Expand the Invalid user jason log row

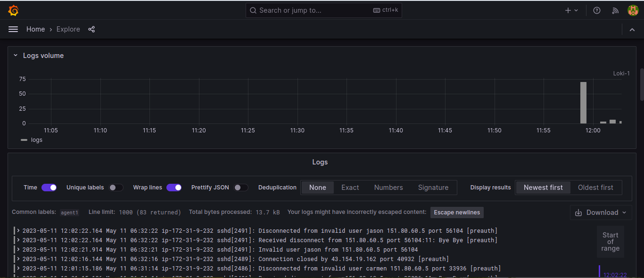point(18,249)
